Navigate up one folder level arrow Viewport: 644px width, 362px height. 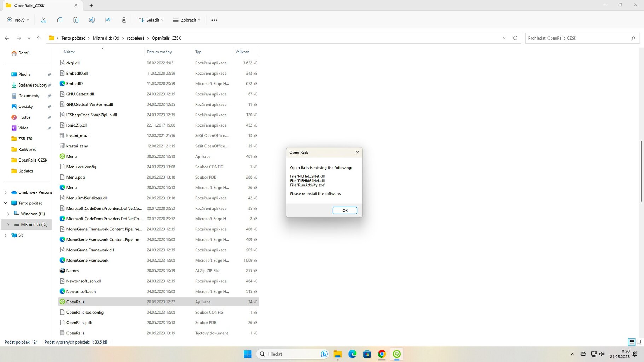point(39,38)
